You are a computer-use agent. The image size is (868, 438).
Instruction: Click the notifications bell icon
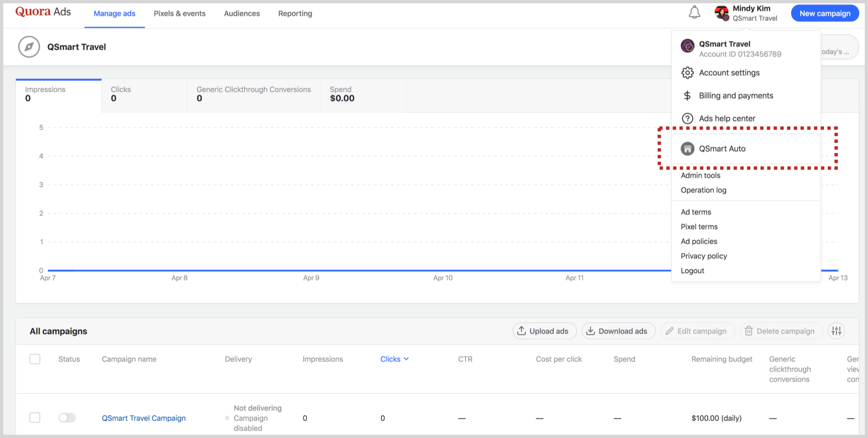(694, 13)
